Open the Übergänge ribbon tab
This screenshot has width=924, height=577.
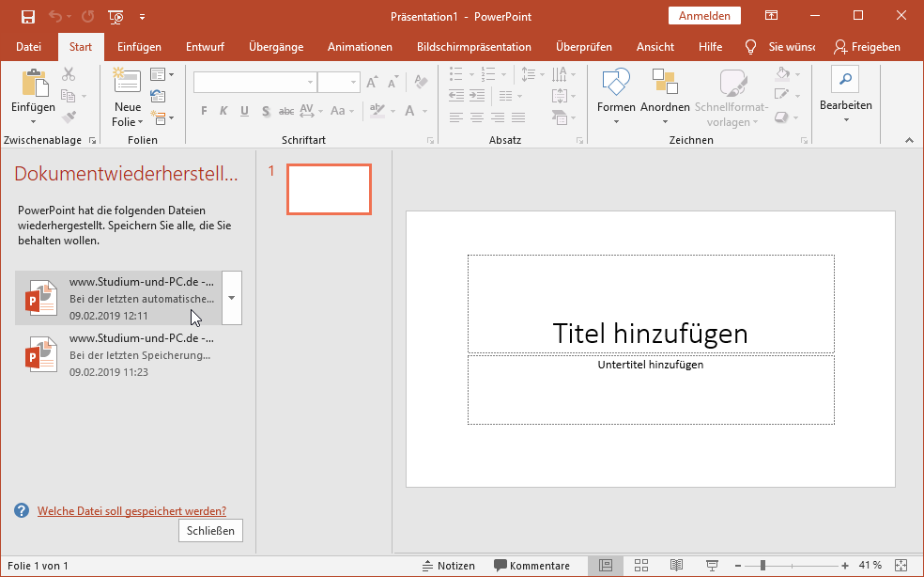[276, 47]
